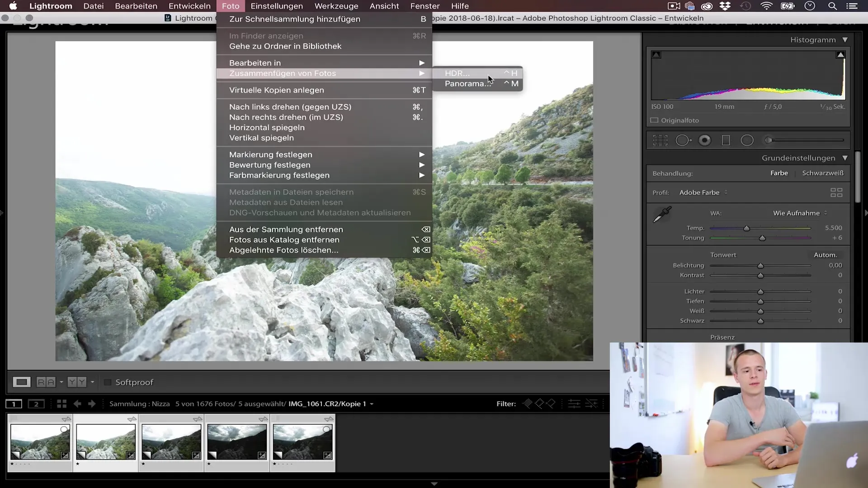Expand Bearbeiten in submenu
This screenshot has height=488, width=868.
(x=324, y=63)
